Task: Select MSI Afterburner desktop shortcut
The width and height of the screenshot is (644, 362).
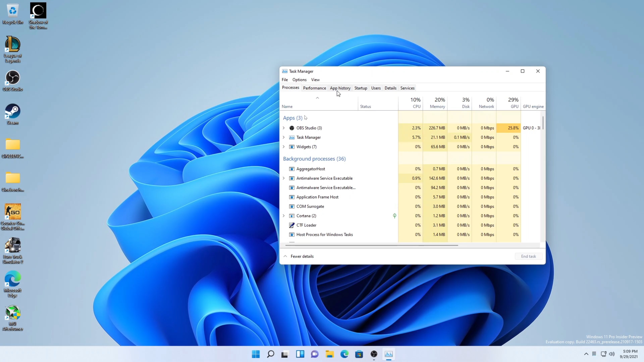Action: tap(13, 318)
